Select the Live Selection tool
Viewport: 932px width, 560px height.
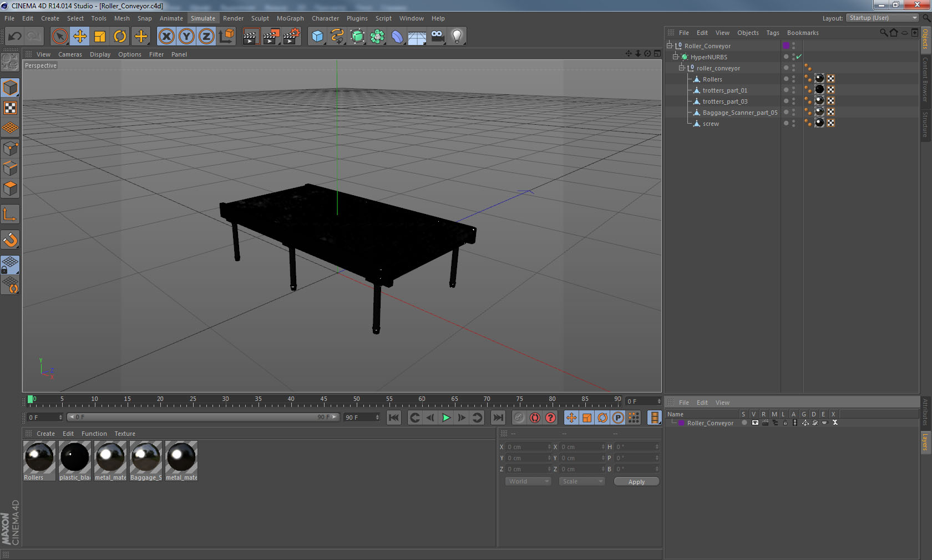tap(60, 37)
